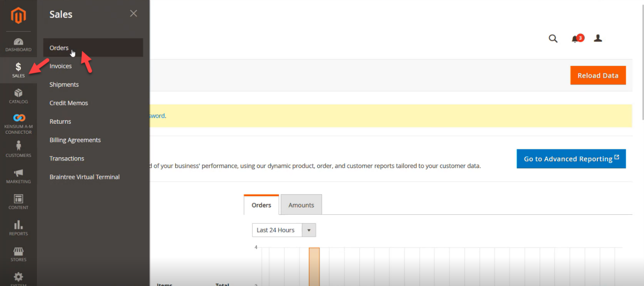The height and width of the screenshot is (286, 644).
Task: Open Orders from the Sales menu
Action: (x=59, y=48)
